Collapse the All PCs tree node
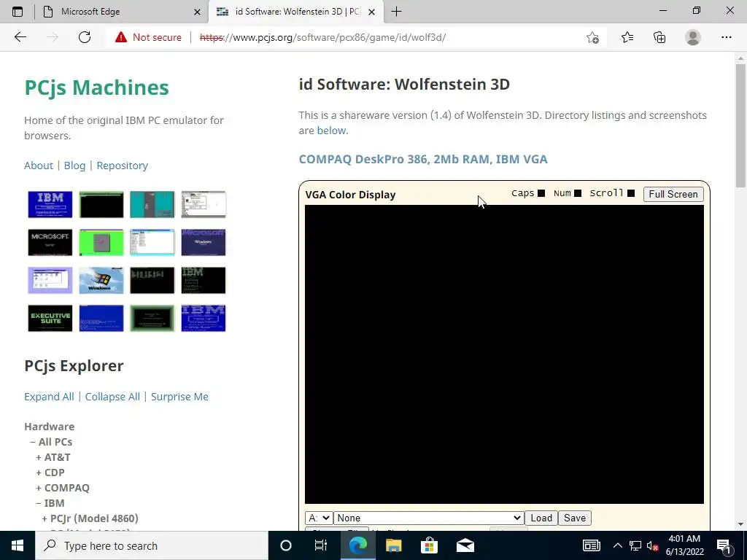 click(32, 442)
